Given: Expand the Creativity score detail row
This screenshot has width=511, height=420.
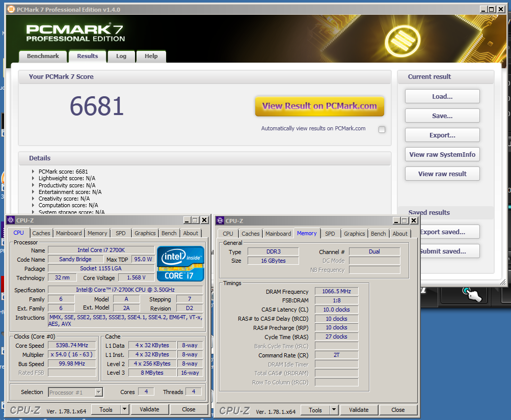Looking at the screenshot, I should [x=33, y=199].
